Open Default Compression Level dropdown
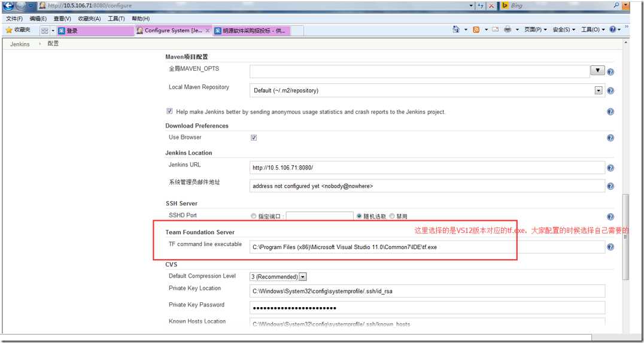 point(278,277)
